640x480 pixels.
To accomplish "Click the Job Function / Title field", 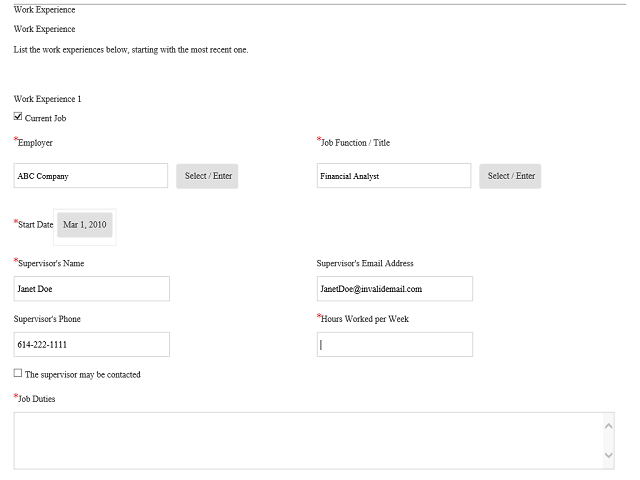I will point(394,176).
